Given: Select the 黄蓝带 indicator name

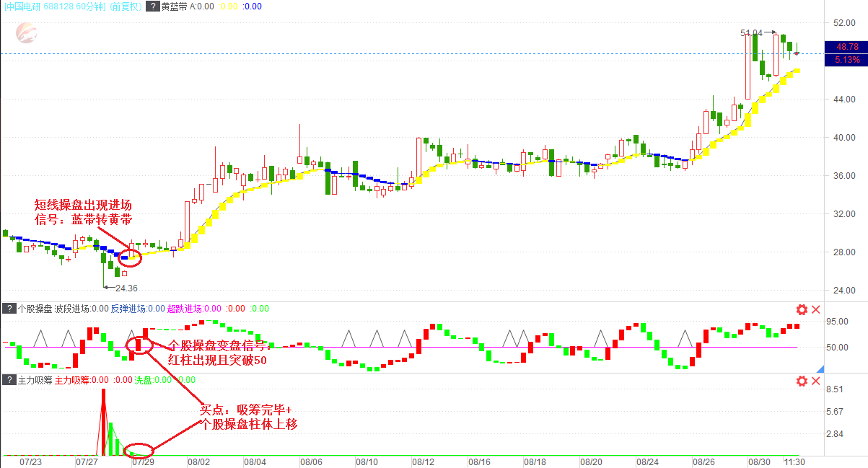Looking at the screenshot, I should point(175,6).
